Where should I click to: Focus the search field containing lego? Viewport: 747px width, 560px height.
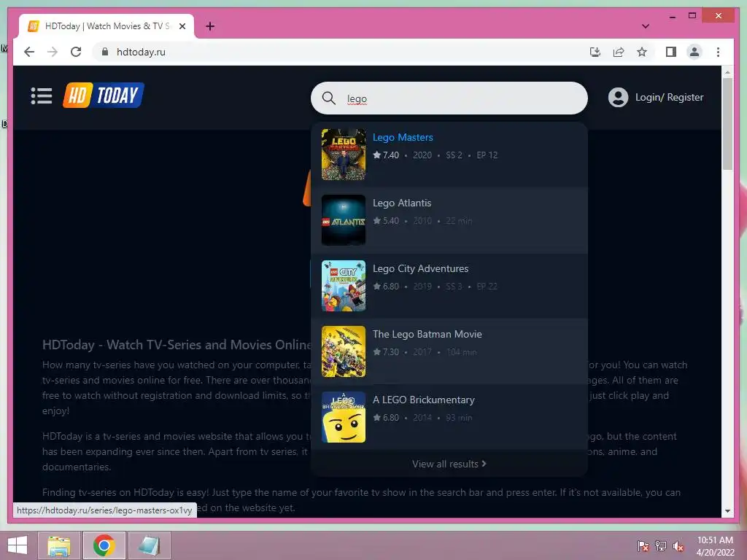pyautogui.click(x=449, y=98)
